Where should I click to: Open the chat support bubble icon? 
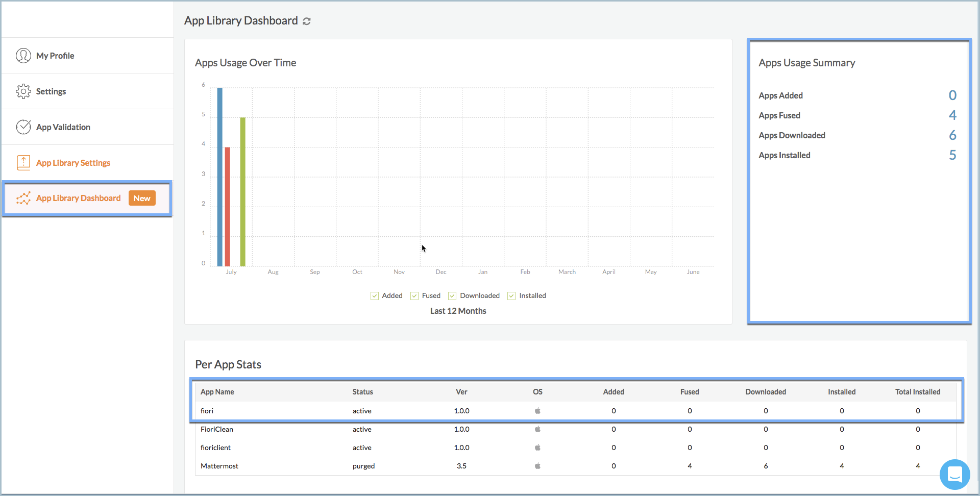(x=955, y=475)
